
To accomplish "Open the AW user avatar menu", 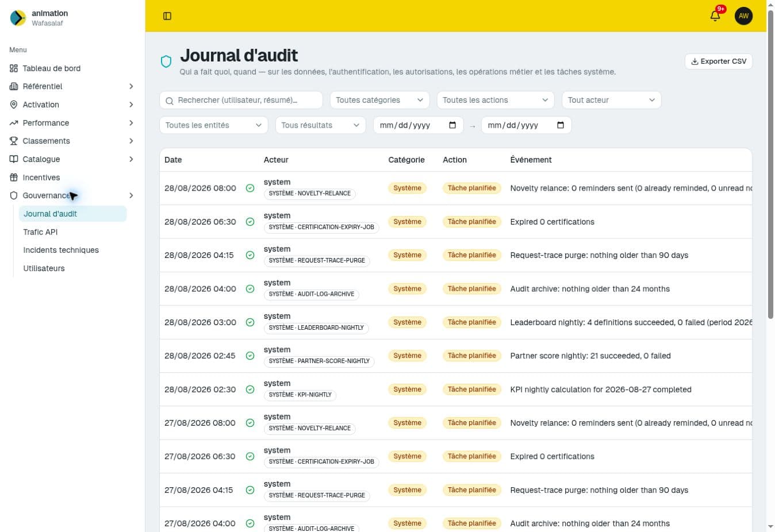I will pos(743,16).
